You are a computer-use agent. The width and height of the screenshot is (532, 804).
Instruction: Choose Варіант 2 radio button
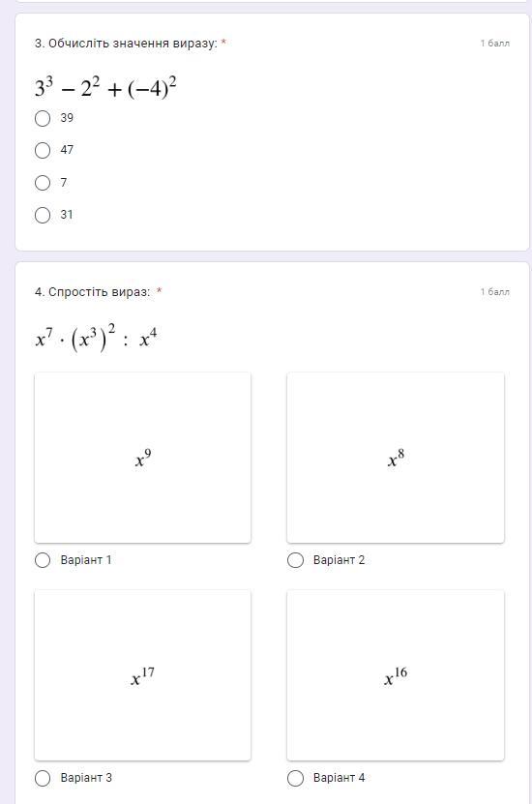click(x=295, y=560)
